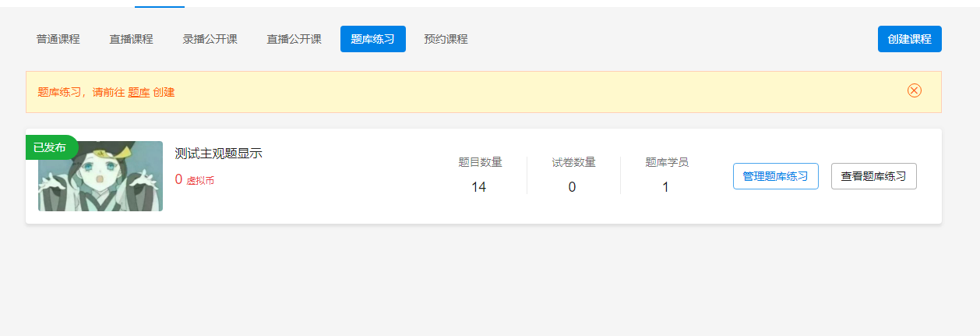Click the 题库学员 count of 1
Viewport: 980px width, 336px height.
(x=665, y=187)
